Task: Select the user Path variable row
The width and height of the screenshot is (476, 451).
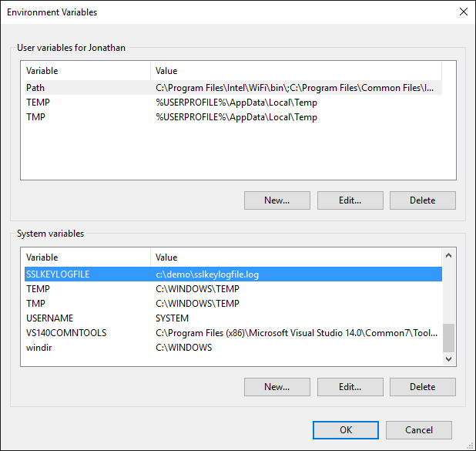Action: [233, 88]
